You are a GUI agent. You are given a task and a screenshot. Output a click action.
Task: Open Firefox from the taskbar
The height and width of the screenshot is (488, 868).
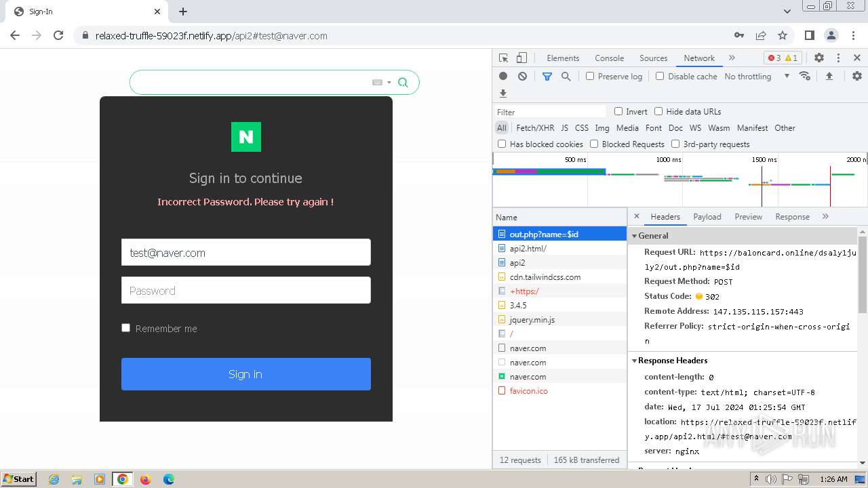(145, 479)
